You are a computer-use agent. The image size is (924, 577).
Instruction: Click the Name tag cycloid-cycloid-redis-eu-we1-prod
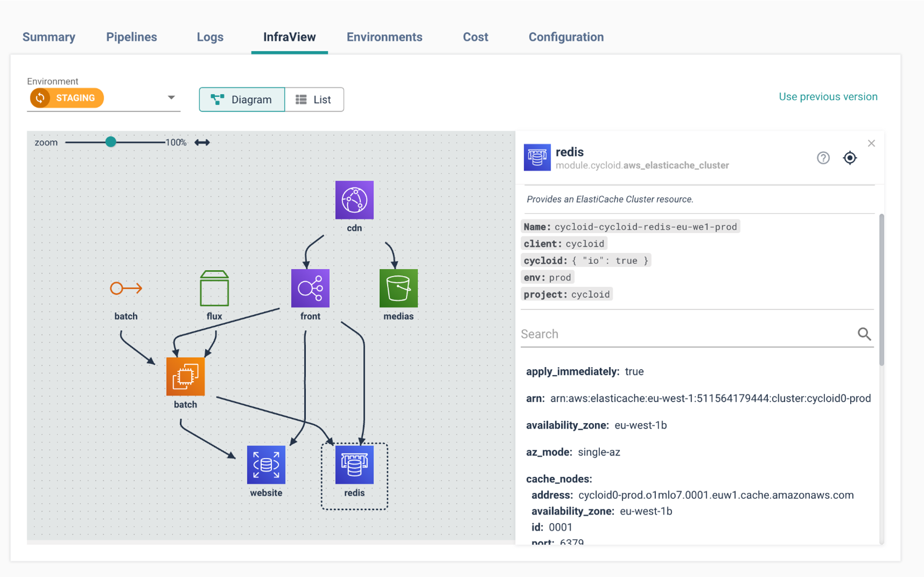coord(630,227)
